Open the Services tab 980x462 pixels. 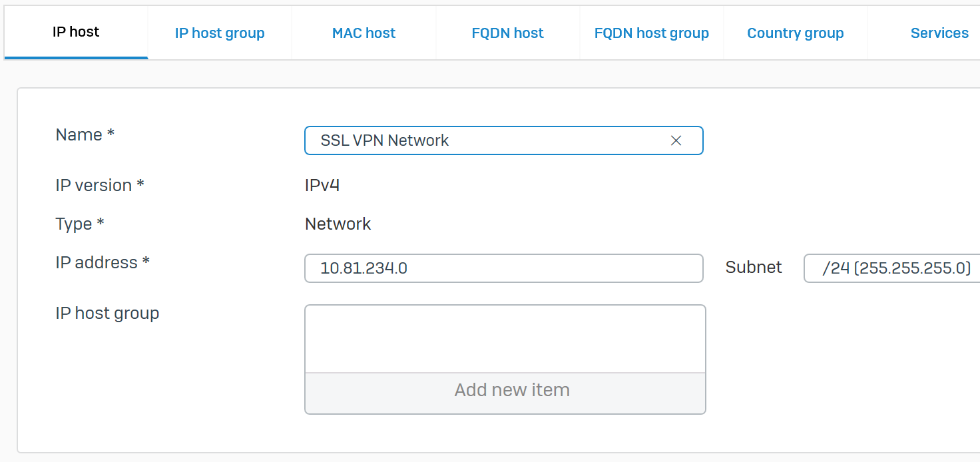click(x=939, y=33)
